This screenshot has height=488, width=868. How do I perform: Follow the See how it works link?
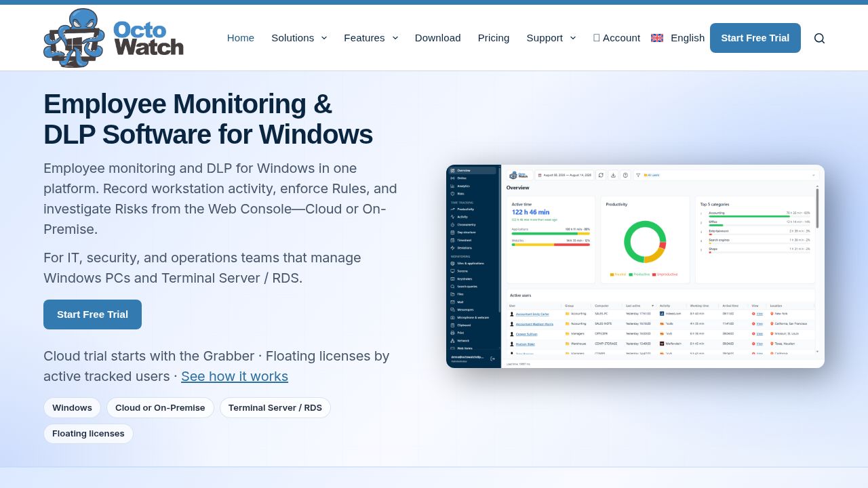pyautogui.click(x=235, y=376)
